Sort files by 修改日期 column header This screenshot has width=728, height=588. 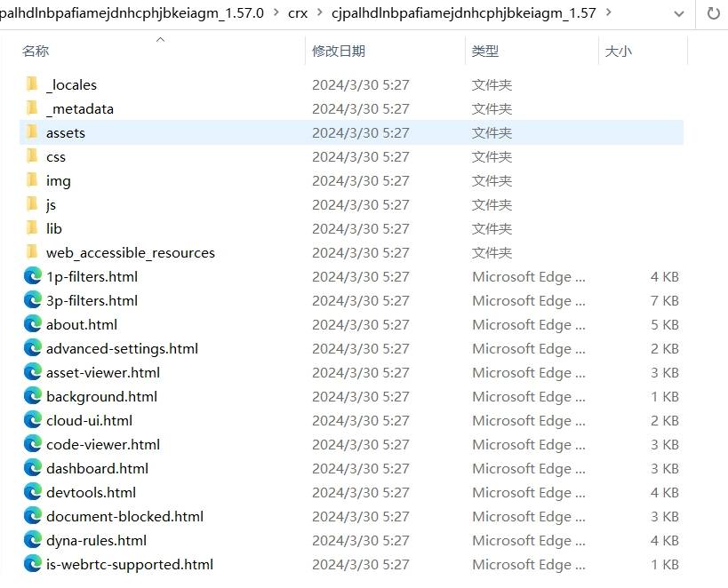pos(338,52)
